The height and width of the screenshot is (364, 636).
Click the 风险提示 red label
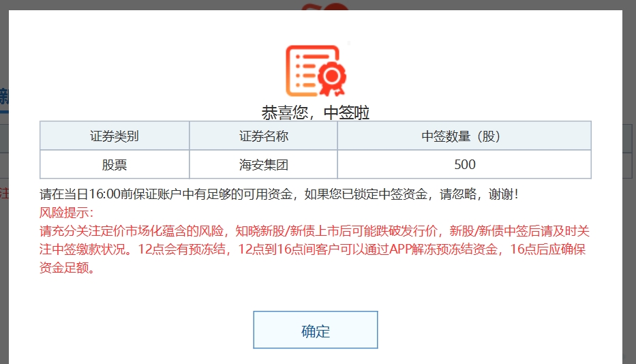(x=67, y=213)
